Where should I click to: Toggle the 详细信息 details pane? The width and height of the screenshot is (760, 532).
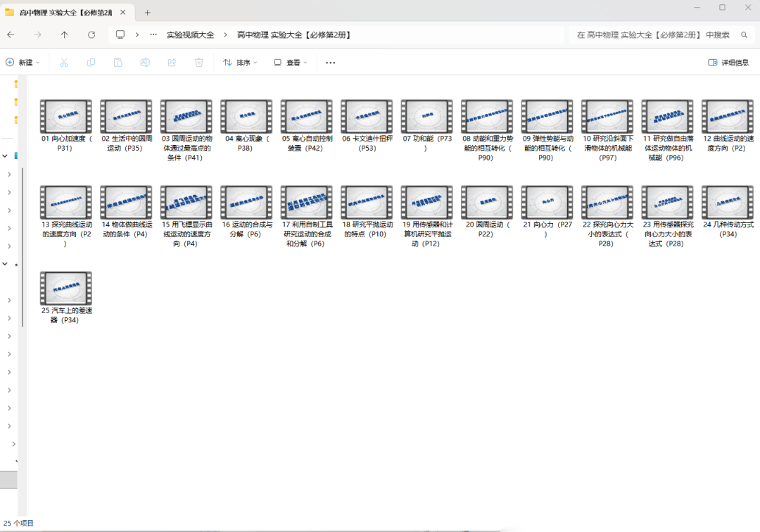click(x=728, y=63)
